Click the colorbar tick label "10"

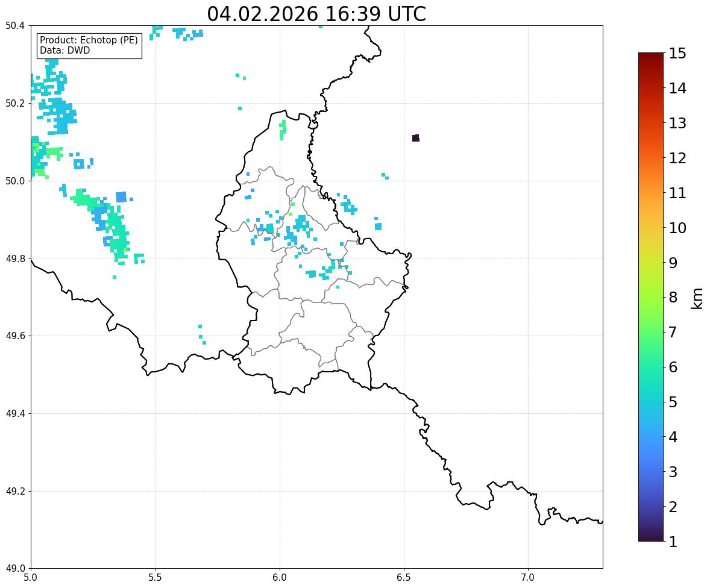(x=677, y=228)
